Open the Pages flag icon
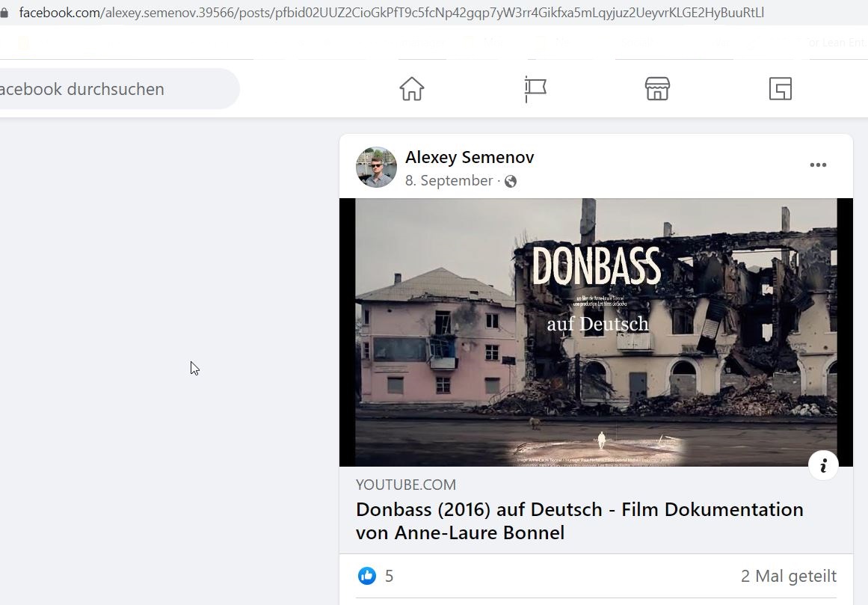This screenshot has height=605, width=868. click(535, 89)
